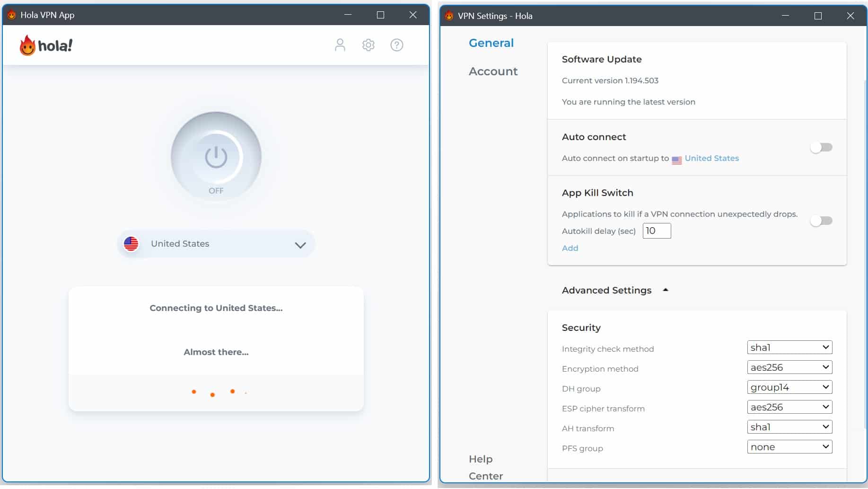
Task: Maximize the VPN Settings - Hola window
Action: (x=818, y=16)
